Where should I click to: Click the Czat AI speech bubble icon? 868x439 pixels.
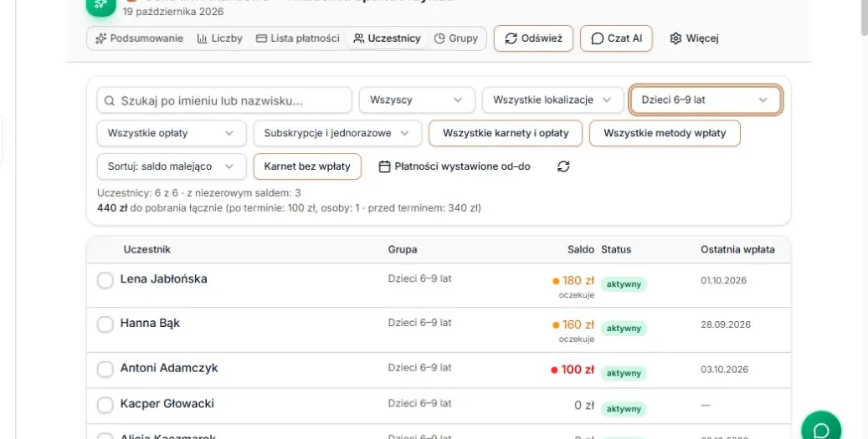click(598, 38)
